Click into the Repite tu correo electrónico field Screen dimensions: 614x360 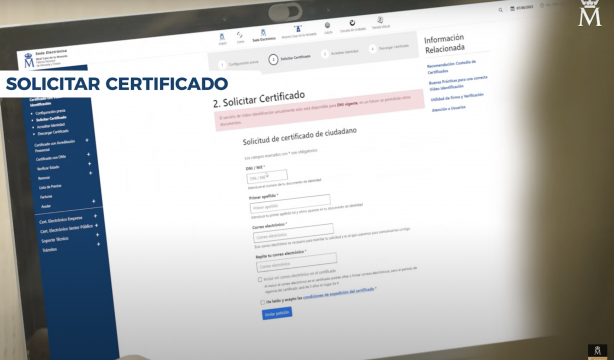click(296, 262)
